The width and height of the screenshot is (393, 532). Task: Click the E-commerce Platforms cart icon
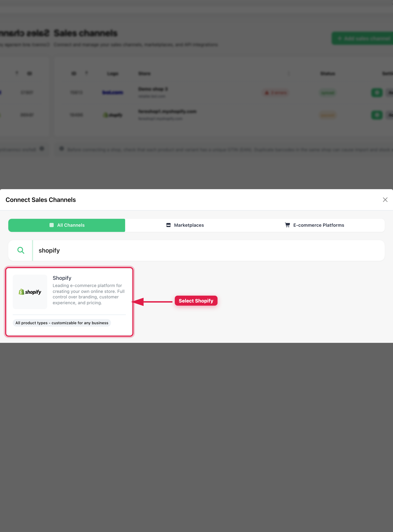287,225
